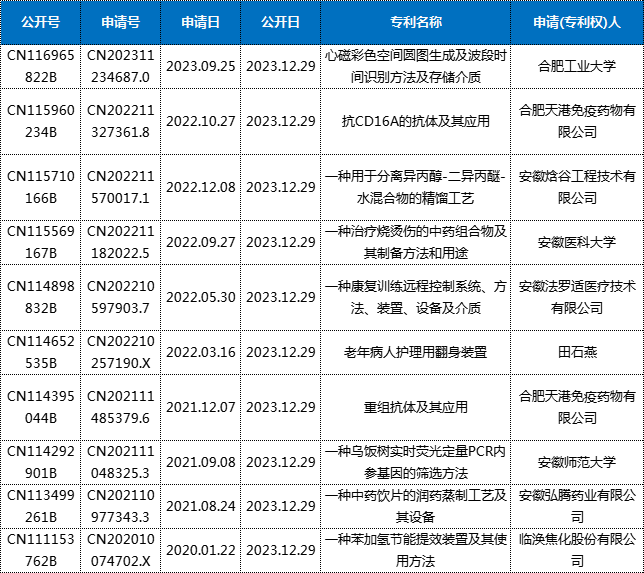Screen dimensions: 644x573
Task: Select application number CN202211327361.8
Action: coord(120,121)
